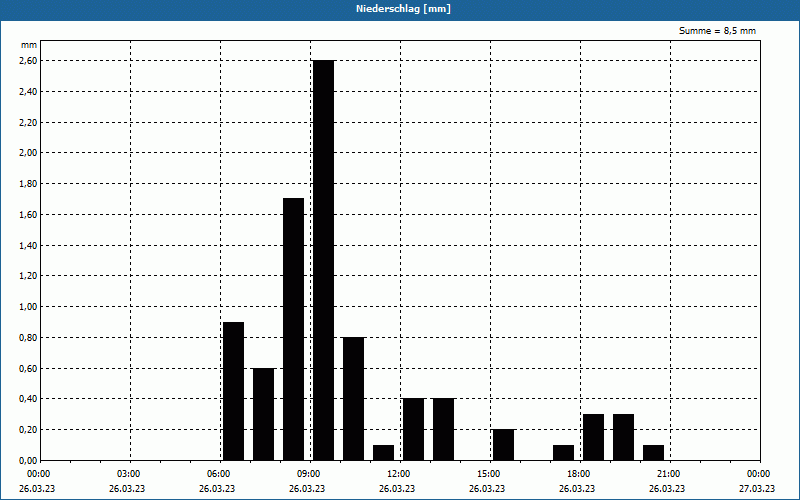The image size is (800, 500).
Task: Click the '2,20' y-axis label
Action: click(x=29, y=122)
